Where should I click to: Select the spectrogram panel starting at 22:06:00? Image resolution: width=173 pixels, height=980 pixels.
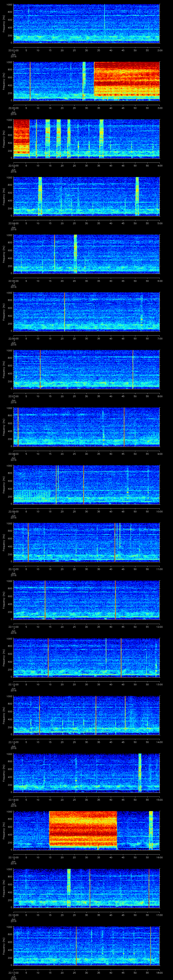[87, 312]
